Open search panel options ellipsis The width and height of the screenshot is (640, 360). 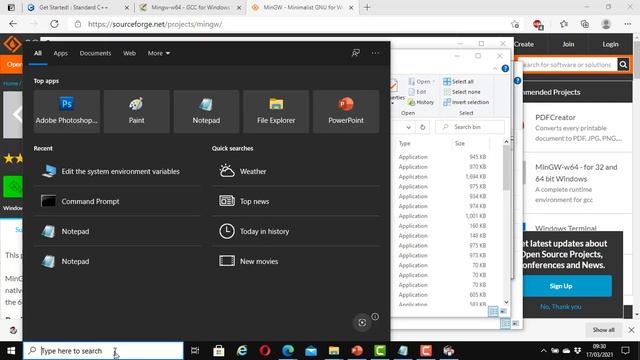pos(375,53)
